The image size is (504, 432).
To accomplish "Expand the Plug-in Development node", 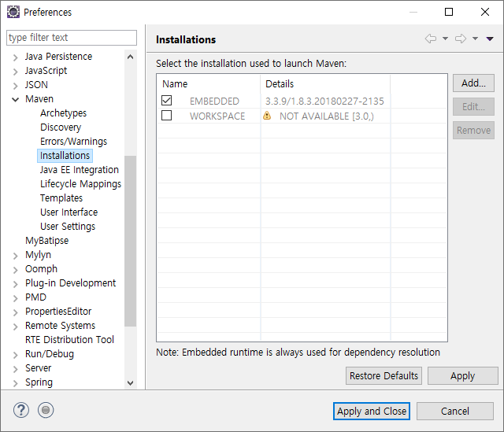I will pos(15,283).
